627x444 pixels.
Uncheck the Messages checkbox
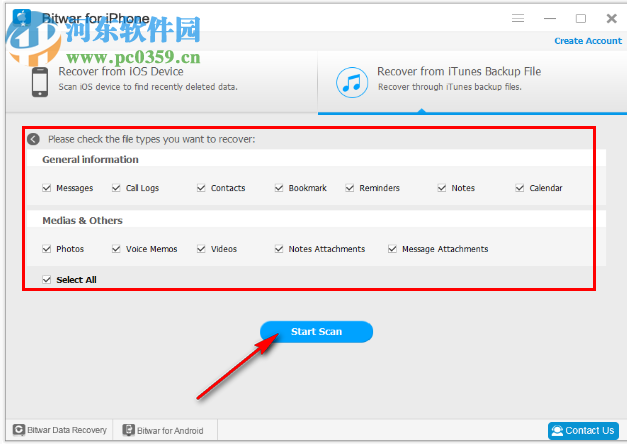pyautogui.click(x=47, y=188)
